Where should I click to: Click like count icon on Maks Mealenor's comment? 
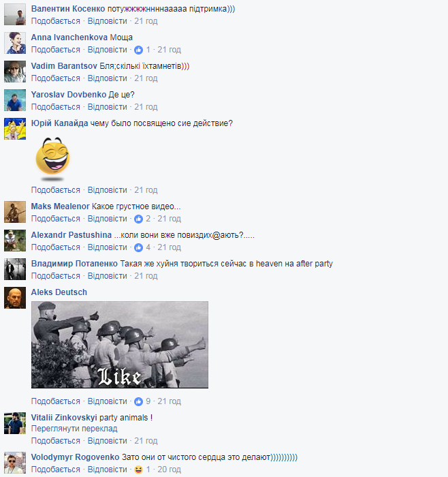(x=138, y=219)
